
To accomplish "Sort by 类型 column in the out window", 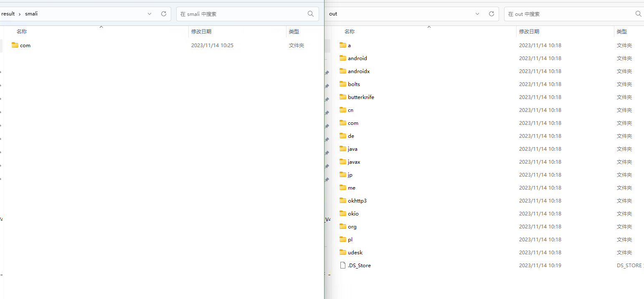I will coord(622,31).
